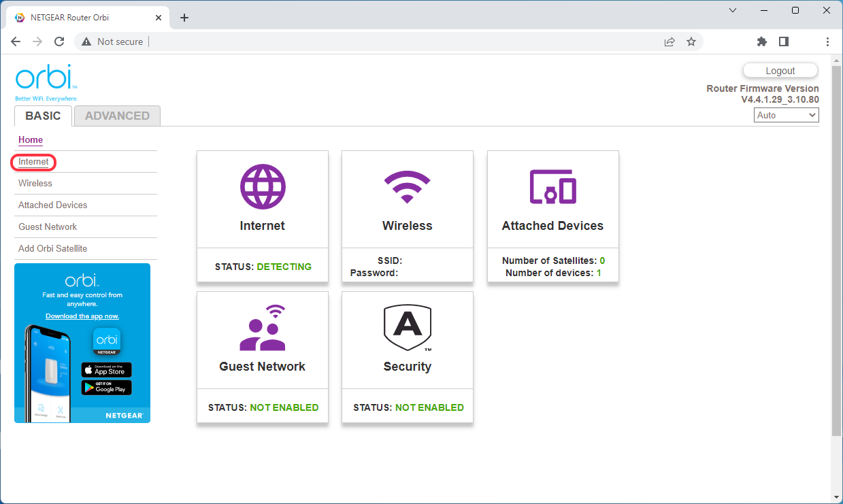Reload the router page
The width and height of the screenshot is (843, 504).
(x=59, y=41)
